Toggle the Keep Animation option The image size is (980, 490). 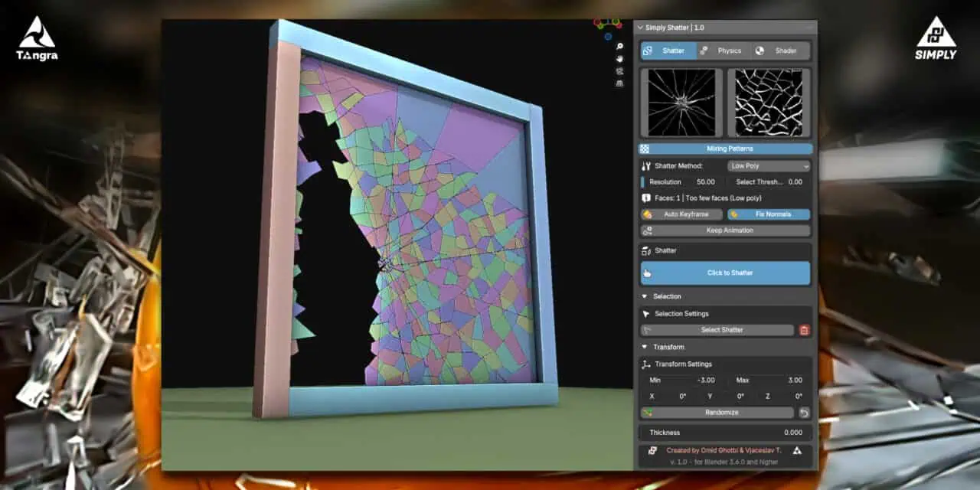pos(725,230)
